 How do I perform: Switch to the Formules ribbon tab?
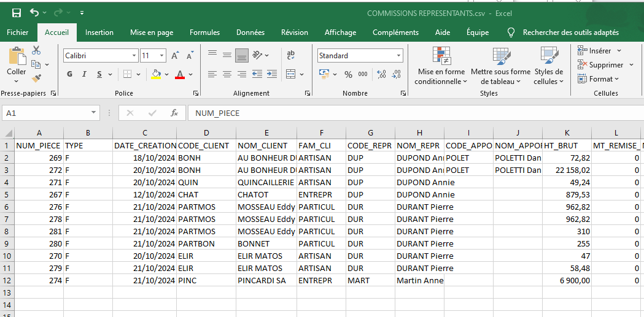tap(204, 32)
